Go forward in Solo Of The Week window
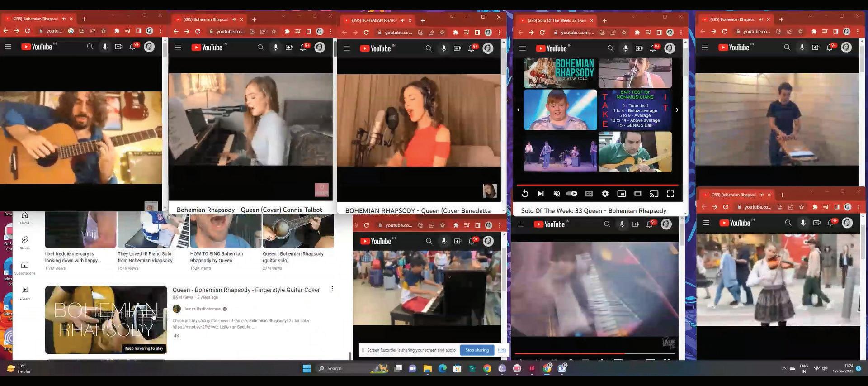Screen dimensions: 868x386 point(531,33)
